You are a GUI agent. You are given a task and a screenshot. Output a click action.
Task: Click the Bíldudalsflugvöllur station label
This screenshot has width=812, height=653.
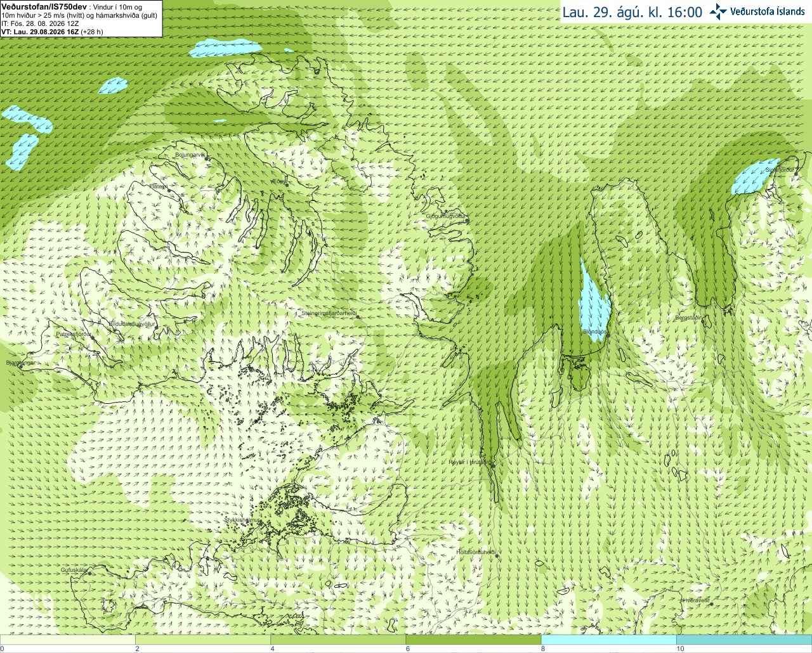132,324
